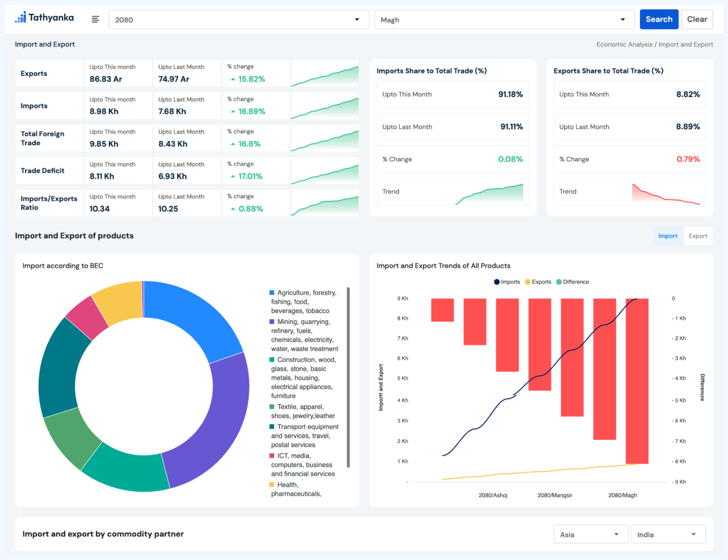
Task: Switch to the Import tab
Action: pyautogui.click(x=668, y=236)
